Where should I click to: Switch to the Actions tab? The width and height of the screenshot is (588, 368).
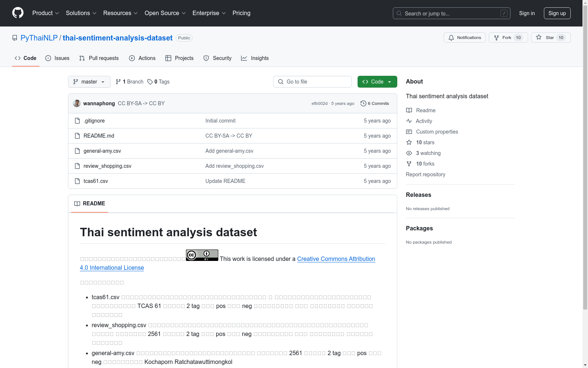[x=142, y=58]
